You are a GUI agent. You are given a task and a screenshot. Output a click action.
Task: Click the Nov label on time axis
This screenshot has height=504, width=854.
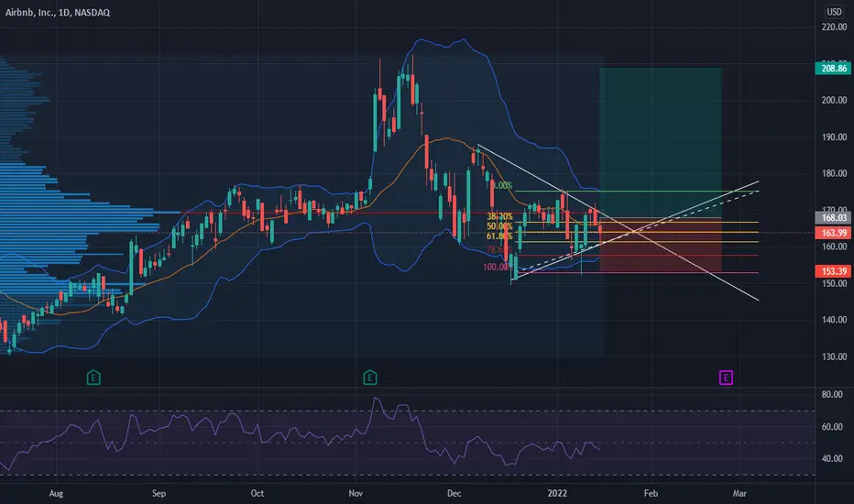356,494
